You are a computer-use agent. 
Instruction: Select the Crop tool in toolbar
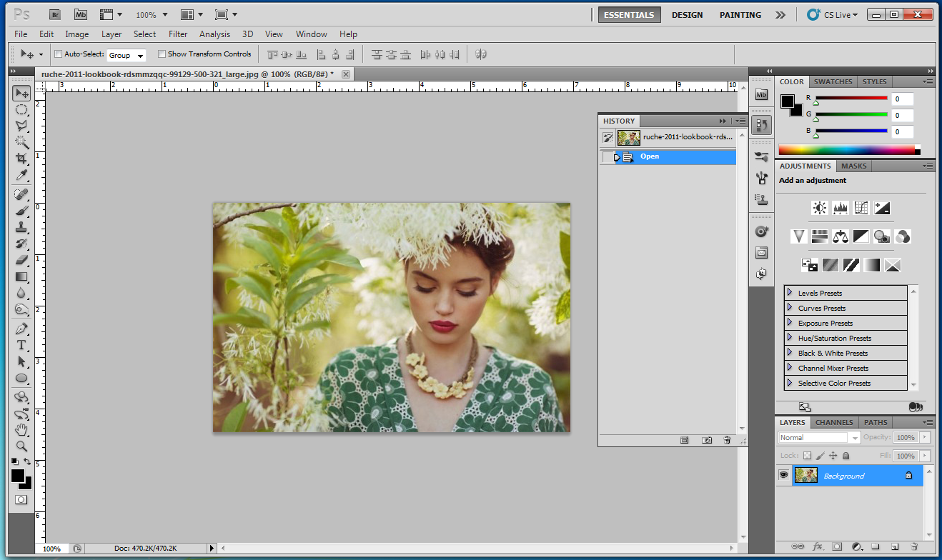click(x=21, y=158)
